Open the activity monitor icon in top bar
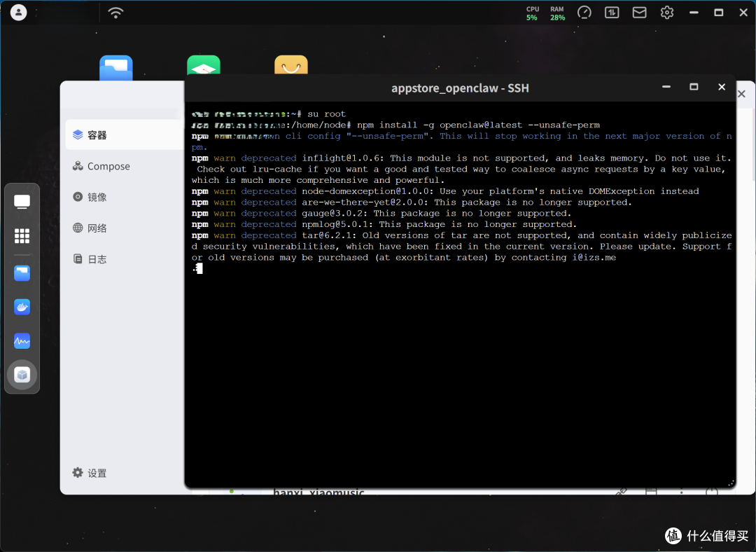This screenshot has width=756, height=552. (612, 13)
